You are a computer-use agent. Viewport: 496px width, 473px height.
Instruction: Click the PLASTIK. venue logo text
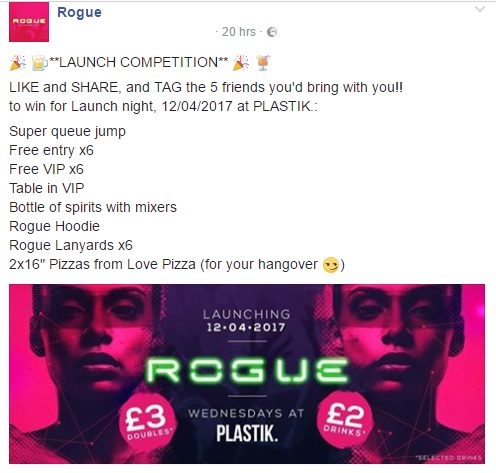(247, 433)
